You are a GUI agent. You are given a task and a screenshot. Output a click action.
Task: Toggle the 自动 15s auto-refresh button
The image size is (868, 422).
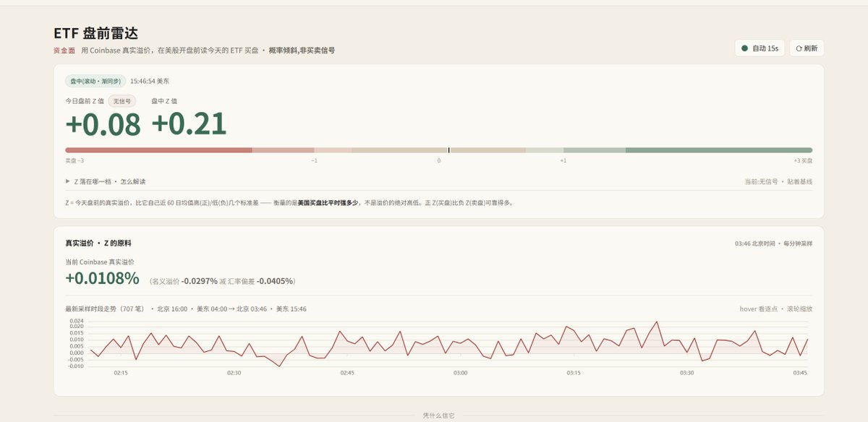coord(759,48)
